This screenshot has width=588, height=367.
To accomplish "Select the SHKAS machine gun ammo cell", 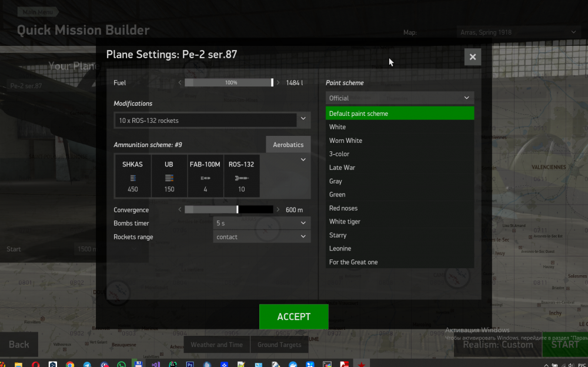I will [133, 176].
